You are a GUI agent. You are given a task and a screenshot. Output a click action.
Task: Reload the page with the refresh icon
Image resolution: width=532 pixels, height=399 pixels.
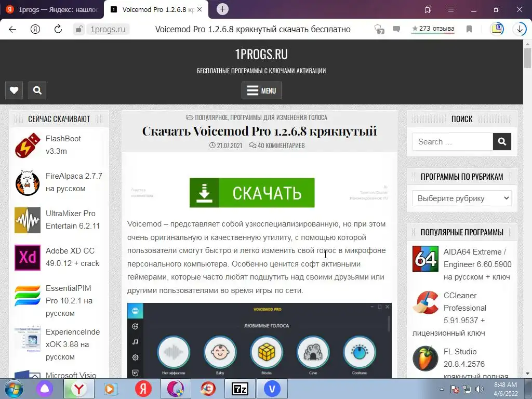(58, 29)
